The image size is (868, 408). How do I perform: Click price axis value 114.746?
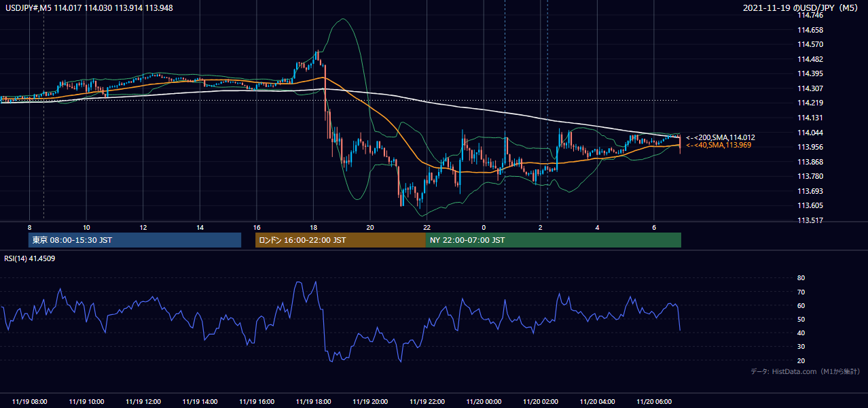[810, 15]
